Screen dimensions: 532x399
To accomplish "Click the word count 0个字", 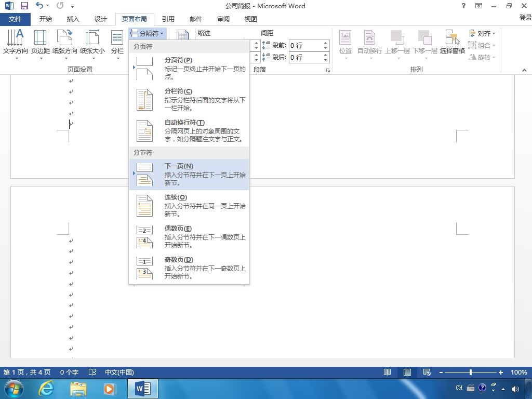I will pos(69,372).
